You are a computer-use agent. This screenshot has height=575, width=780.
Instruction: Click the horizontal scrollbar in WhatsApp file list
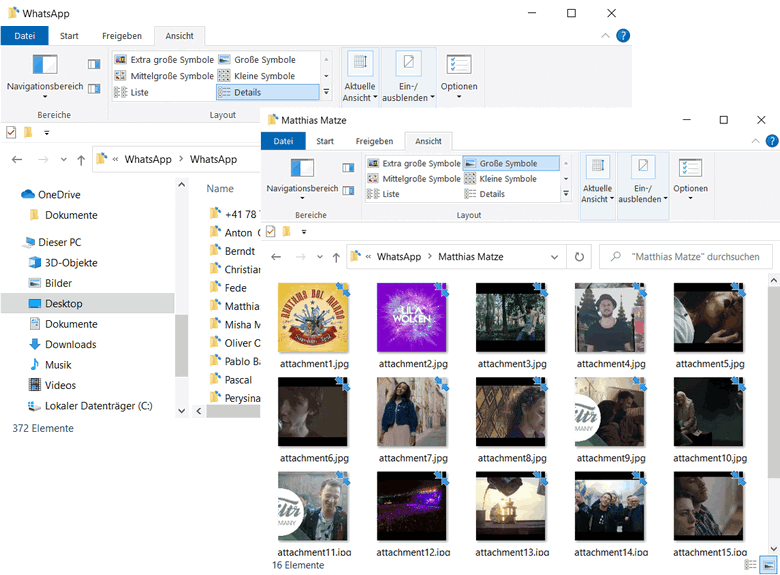[233, 411]
